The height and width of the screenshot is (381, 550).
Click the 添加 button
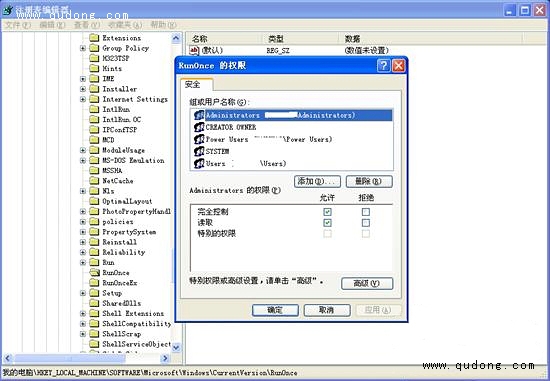[317, 181]
